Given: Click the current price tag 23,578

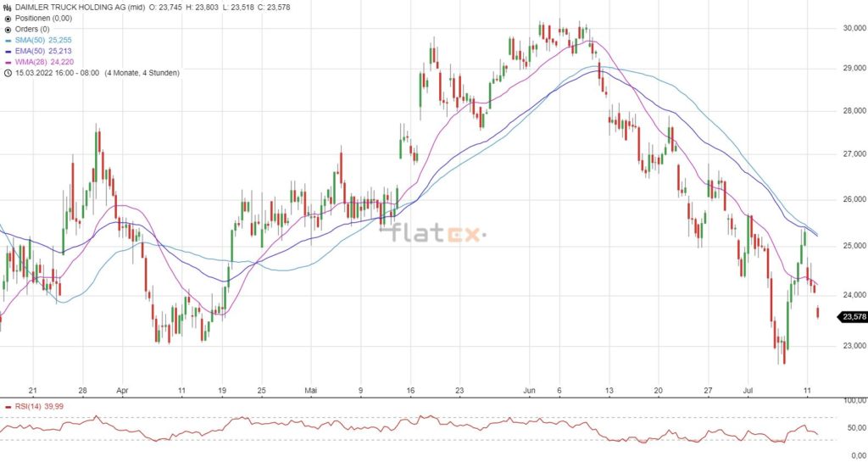Looking at the screenshot, I should point(854,317).
